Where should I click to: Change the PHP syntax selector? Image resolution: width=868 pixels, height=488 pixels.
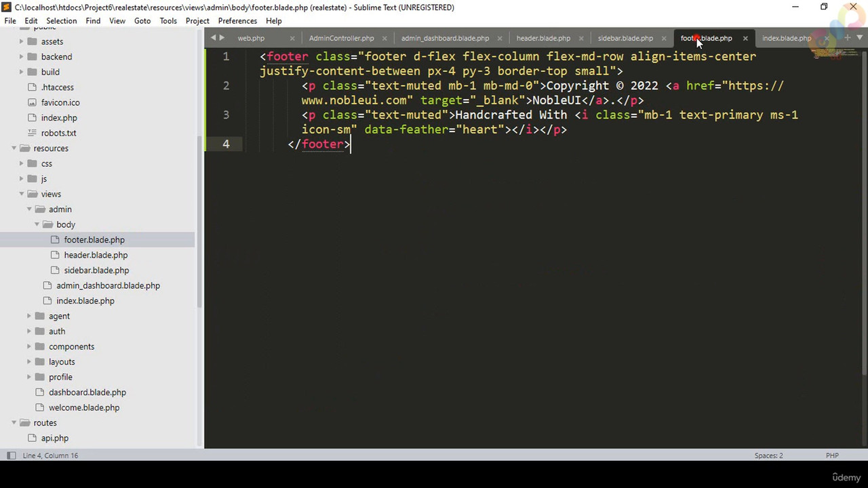[832, 455]
